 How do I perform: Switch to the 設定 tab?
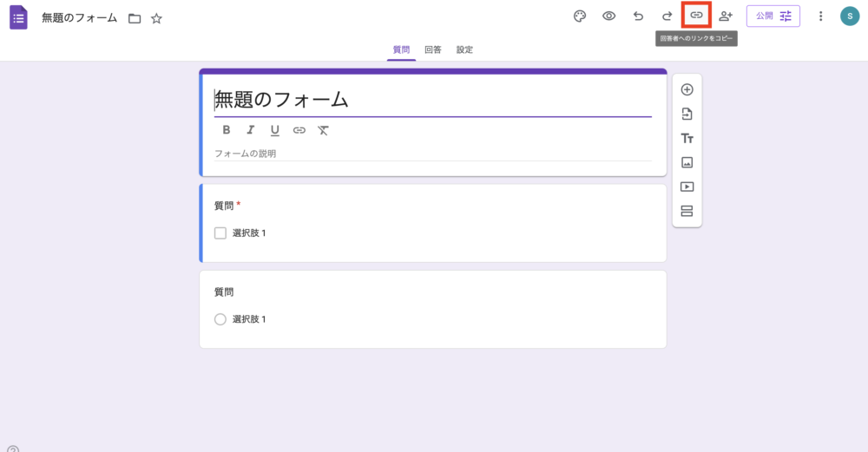pos(464,49)
